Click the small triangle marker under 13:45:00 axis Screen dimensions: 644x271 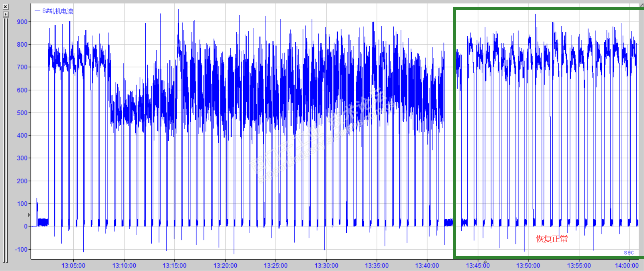point(485,261)
